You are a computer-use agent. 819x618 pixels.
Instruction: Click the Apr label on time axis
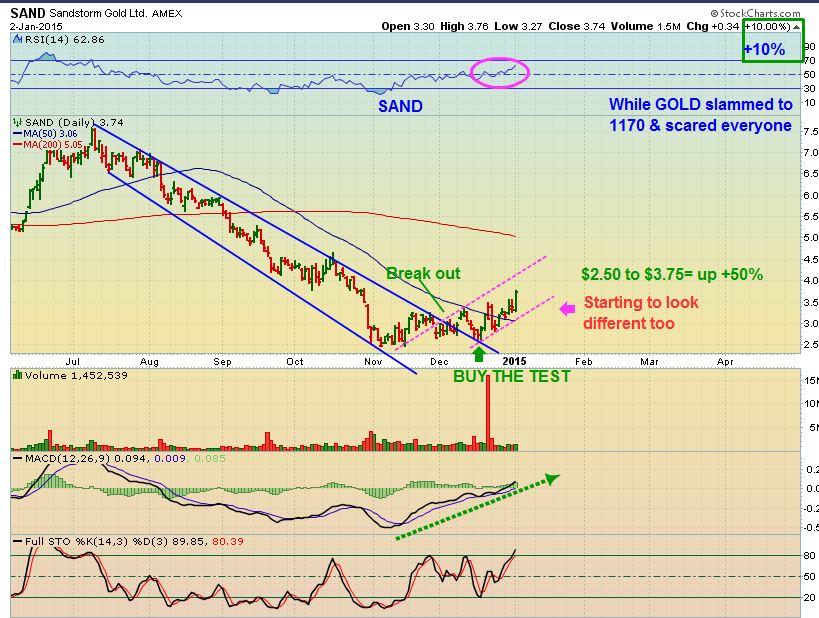coord(726,362)
